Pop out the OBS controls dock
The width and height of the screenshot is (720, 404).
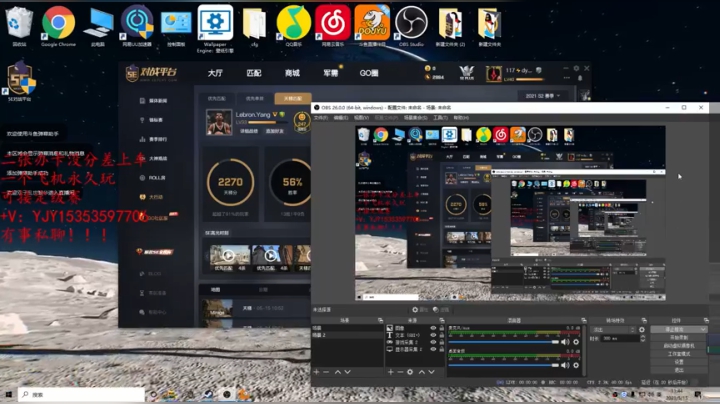point(706,320)
